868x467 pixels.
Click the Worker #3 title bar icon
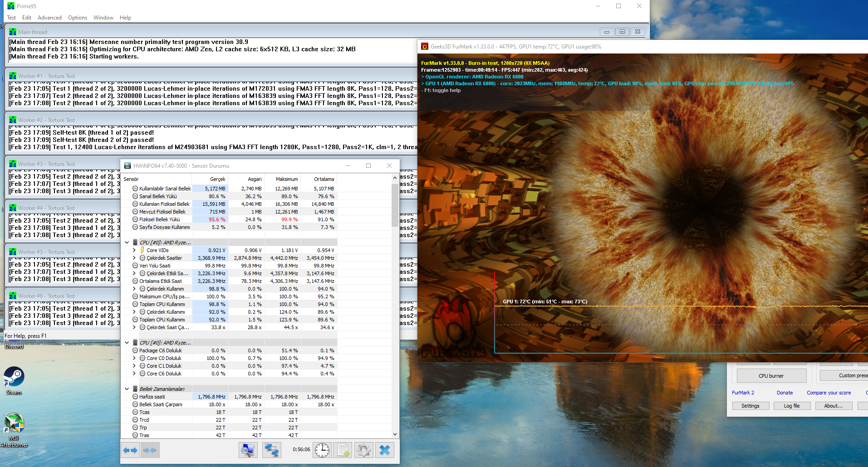[x=13, y=164]
